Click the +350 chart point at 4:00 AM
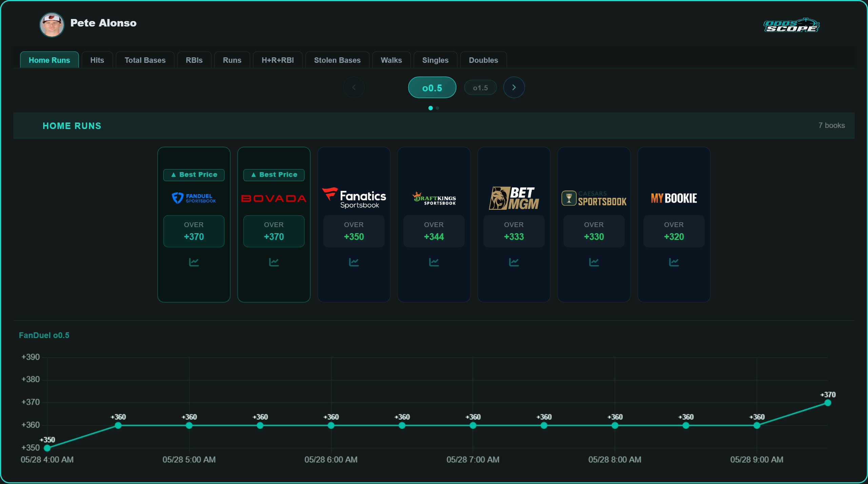Screen dimensions: 868x484 [47, 448]
